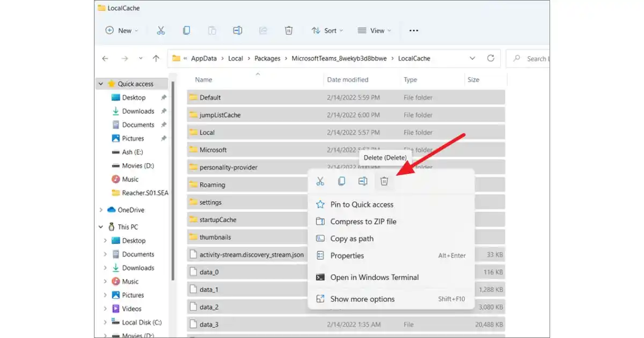This screenshot has width=644, height=338.
Task: Open recent locations chevron near navigation arrows
Action: point(141,58)
